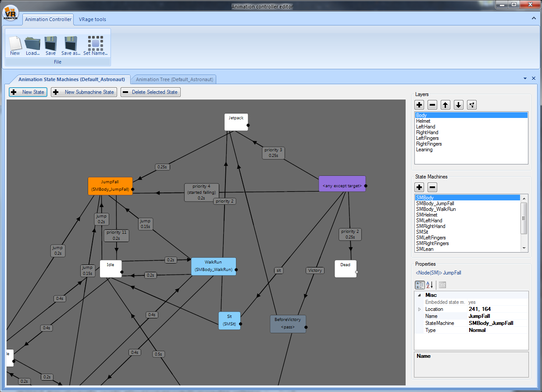
Task: Toggle alphabetical sort in Properties panel
Action: pos(430,285)
